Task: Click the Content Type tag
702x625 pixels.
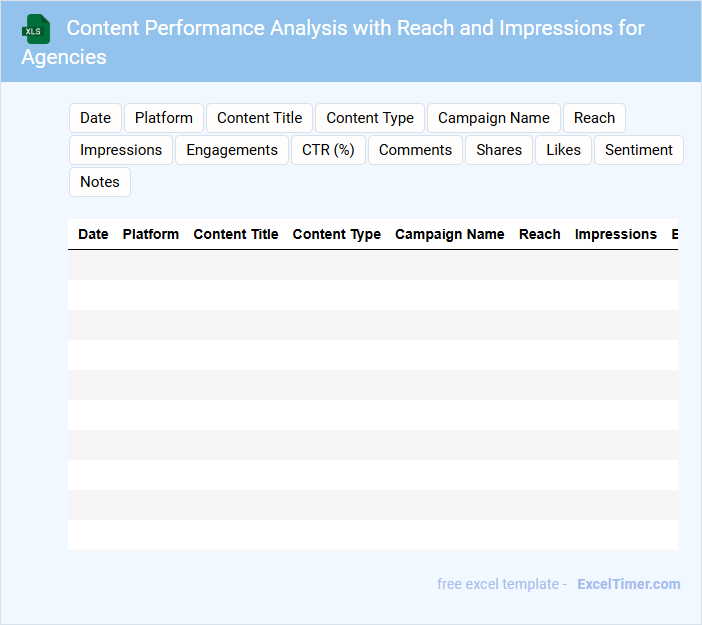Action: [370, 118]
